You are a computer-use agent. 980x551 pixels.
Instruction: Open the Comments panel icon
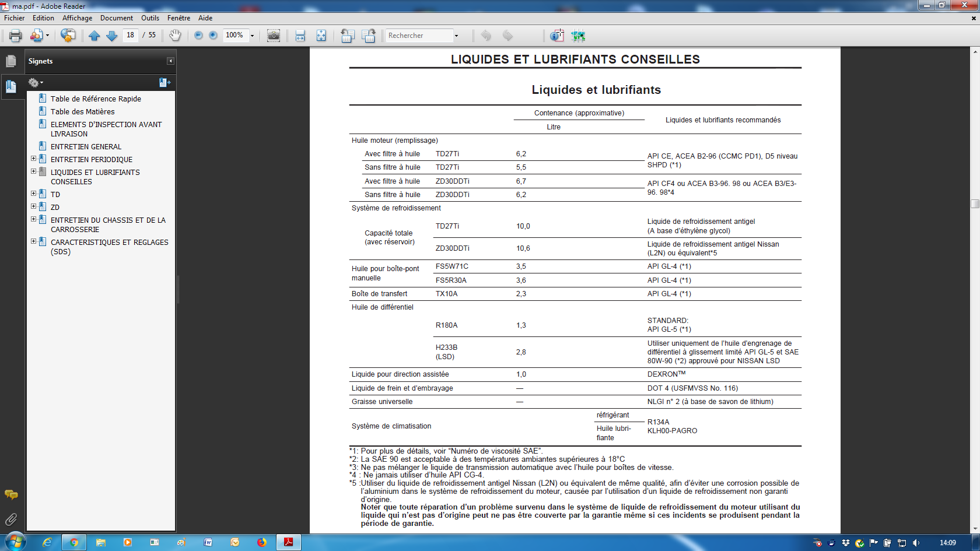(11, 494)
